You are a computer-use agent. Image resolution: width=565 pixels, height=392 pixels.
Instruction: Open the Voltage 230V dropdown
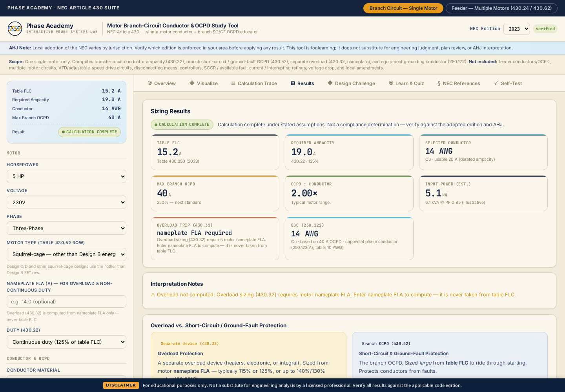66,202
